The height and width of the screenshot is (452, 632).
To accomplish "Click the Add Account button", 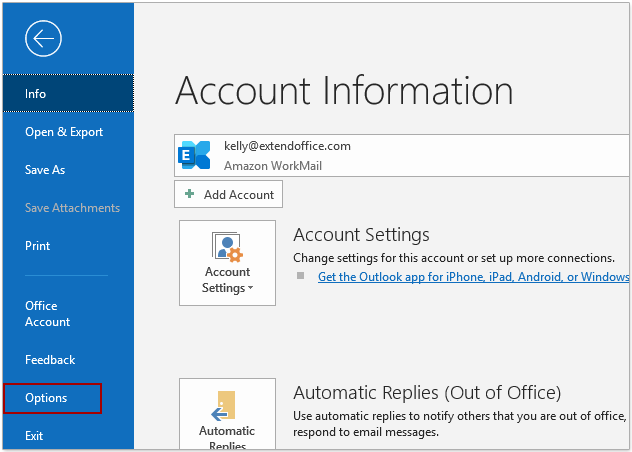I will point(229,194).
